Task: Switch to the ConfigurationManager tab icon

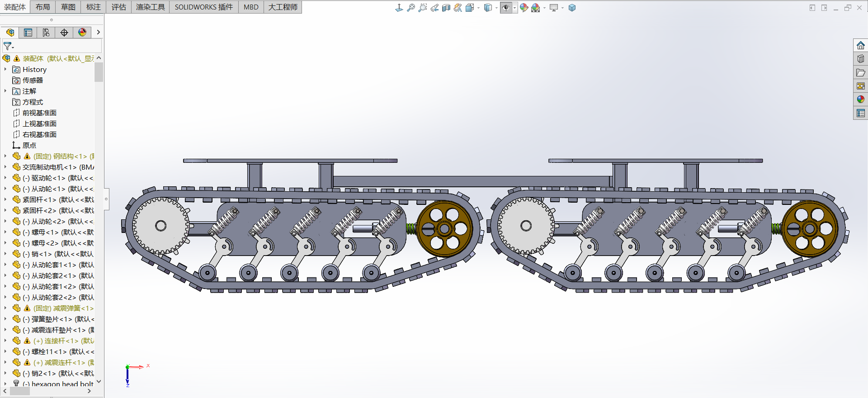Action: click(x=46, y=33)
